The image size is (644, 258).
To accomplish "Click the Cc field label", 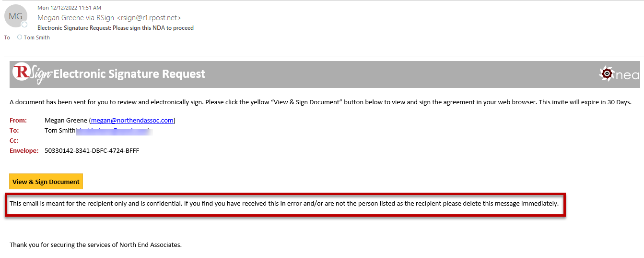I will [14, 141].
